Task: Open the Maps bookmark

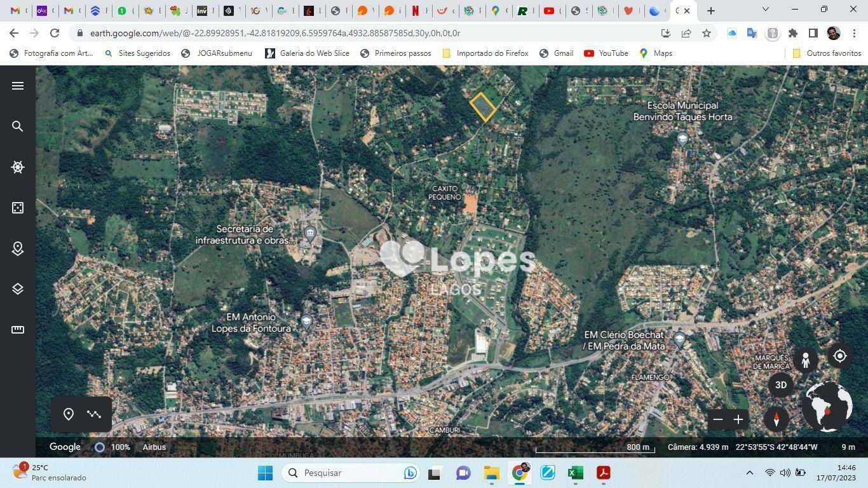Action: pyautogui.click(x=656, y=53)
